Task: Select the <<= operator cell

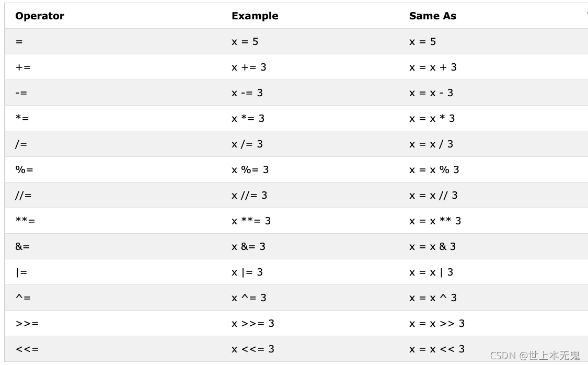Action: (27, 349)
